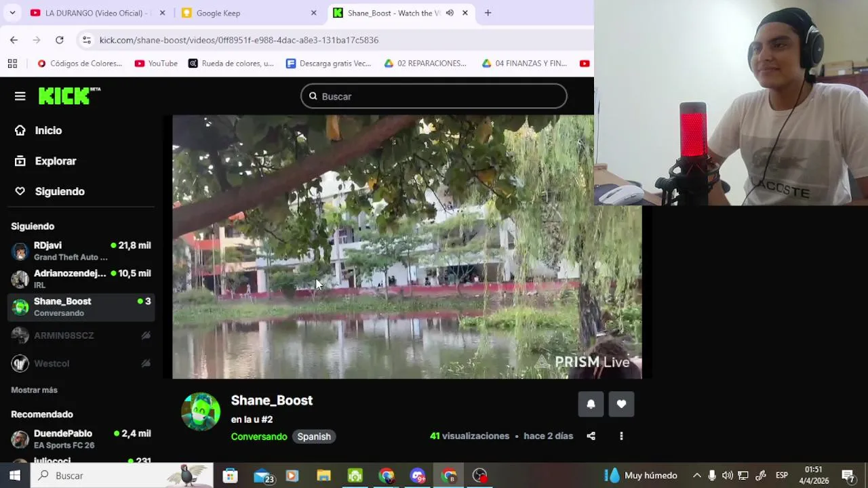Open Chrome tab search dropdown arrow

point(13,13)
